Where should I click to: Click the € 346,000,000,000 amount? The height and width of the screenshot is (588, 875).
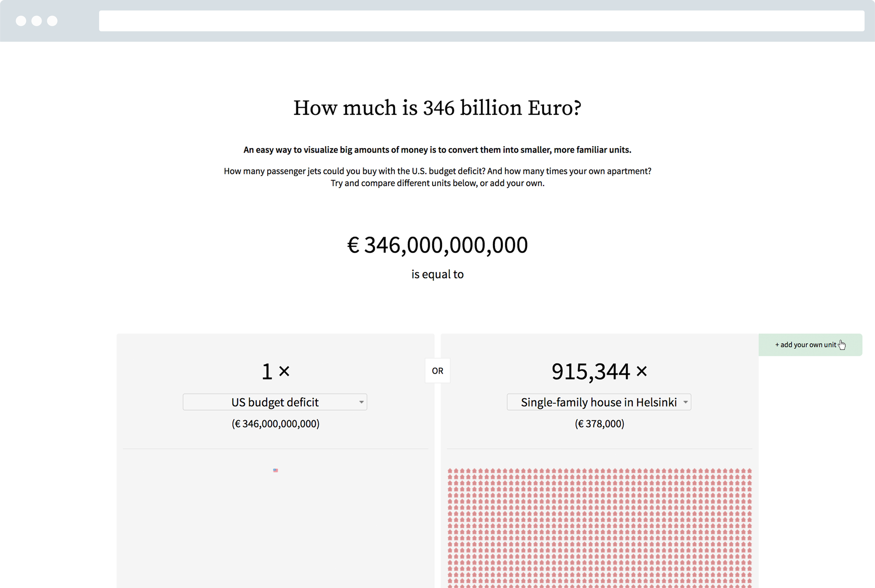pos(437,245)
